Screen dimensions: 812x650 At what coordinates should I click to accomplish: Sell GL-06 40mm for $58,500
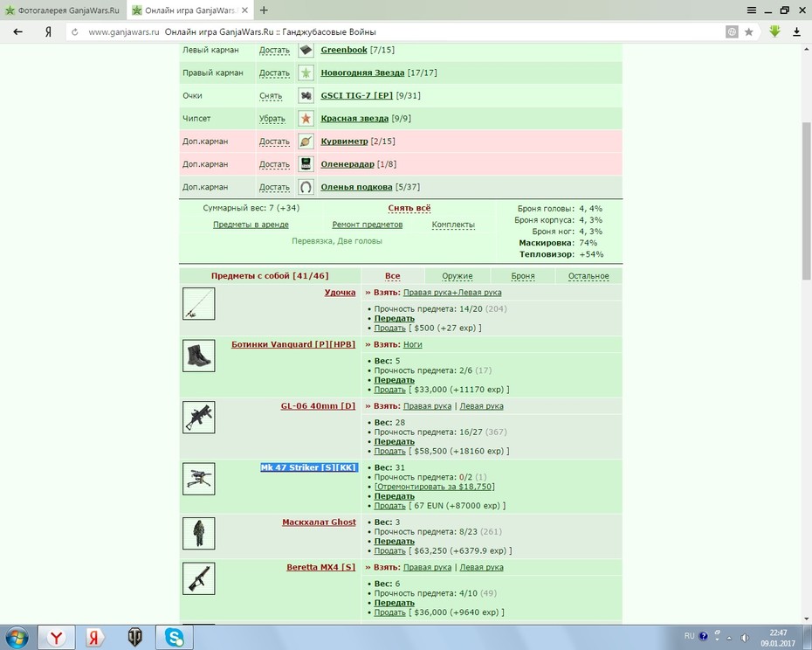point(389,451)
